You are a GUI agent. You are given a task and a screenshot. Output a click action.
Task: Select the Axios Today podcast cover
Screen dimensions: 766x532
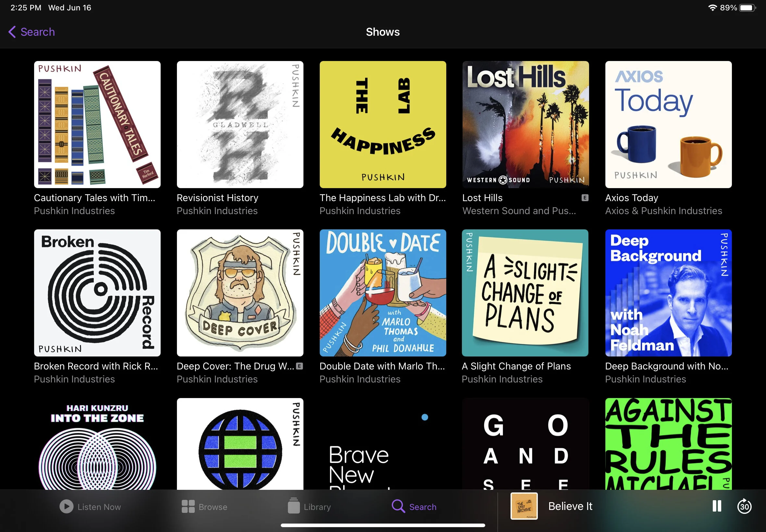pyautogui.click(x=668, y=124)
